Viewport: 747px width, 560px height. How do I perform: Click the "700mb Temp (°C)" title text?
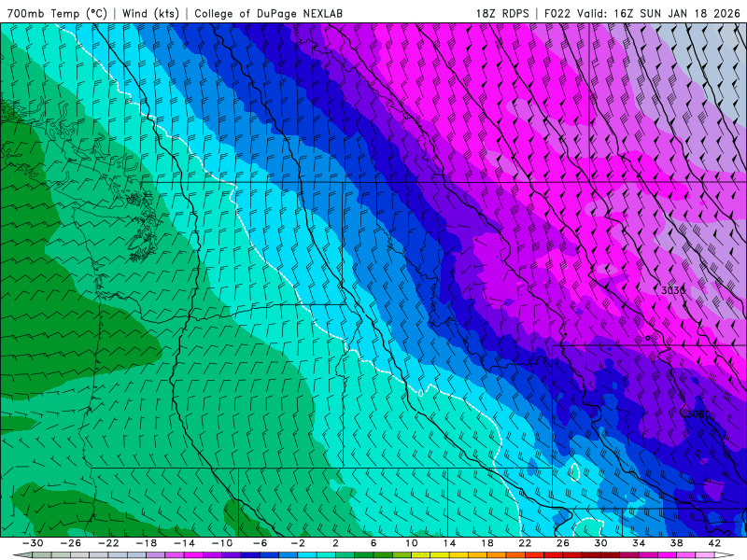(57, 13)
